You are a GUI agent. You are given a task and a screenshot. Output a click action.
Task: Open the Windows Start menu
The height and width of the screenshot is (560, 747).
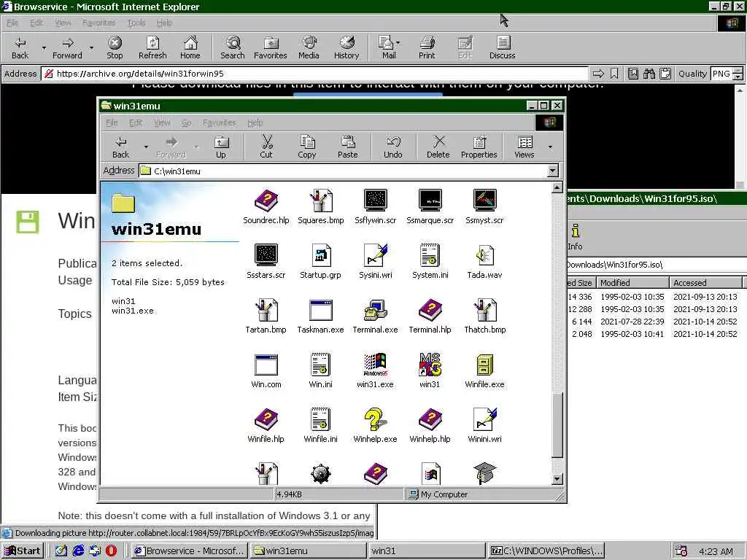coord(23,551)
